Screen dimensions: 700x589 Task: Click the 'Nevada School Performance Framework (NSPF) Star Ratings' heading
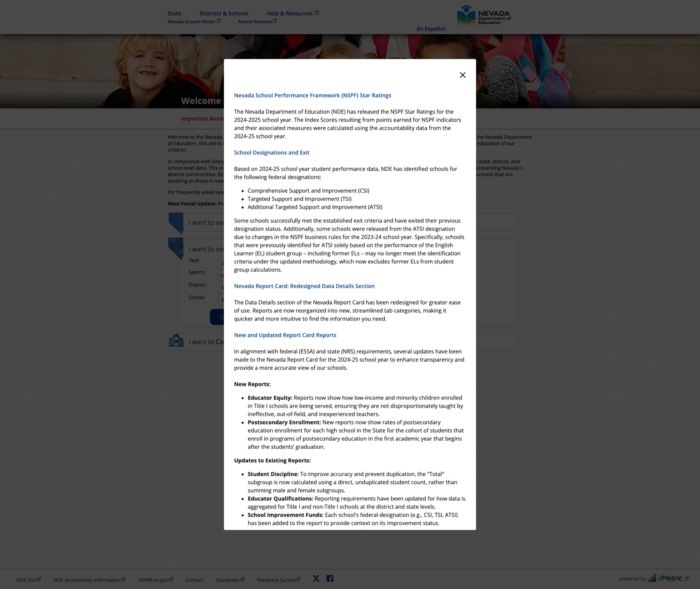313,95
